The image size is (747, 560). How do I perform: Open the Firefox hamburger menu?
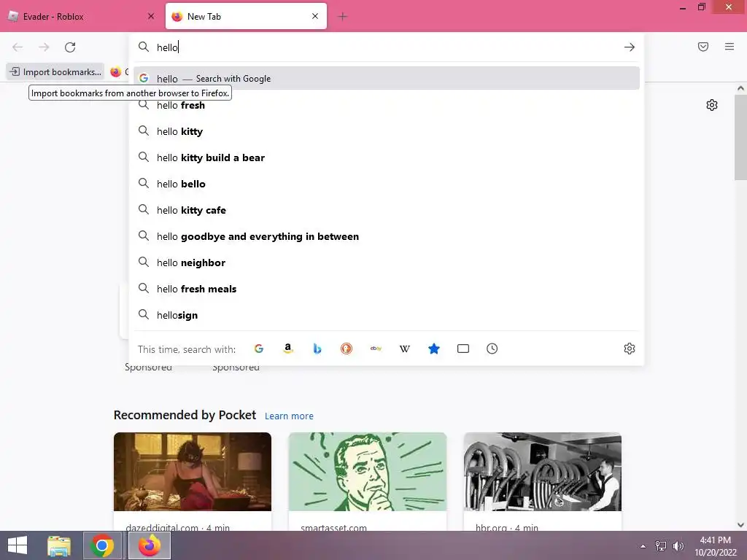(729, 47)
